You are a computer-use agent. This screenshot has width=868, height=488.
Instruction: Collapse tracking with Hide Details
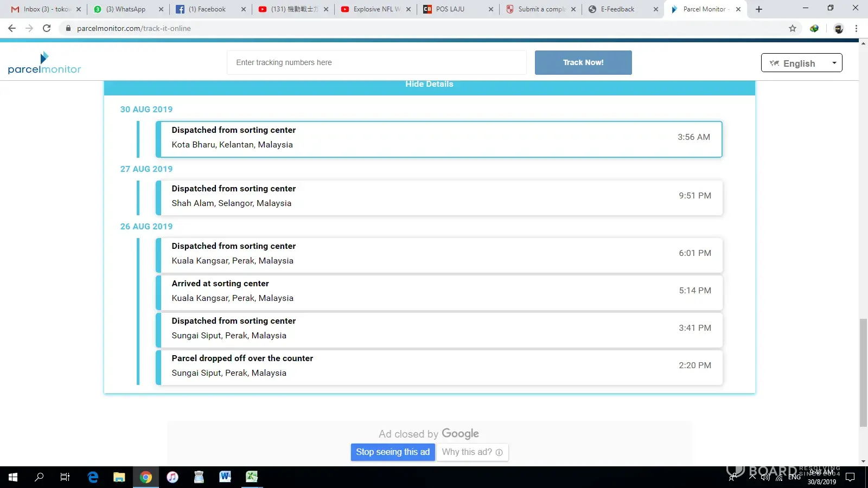(429, 84)
